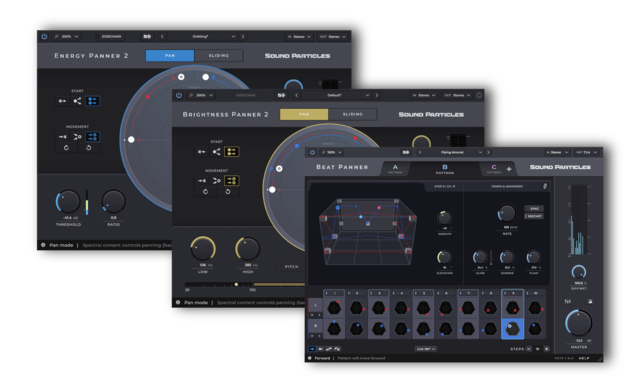Decrease Steps with minus button
The height and width of the screenshot is (377, 640).
click(529, 349)
